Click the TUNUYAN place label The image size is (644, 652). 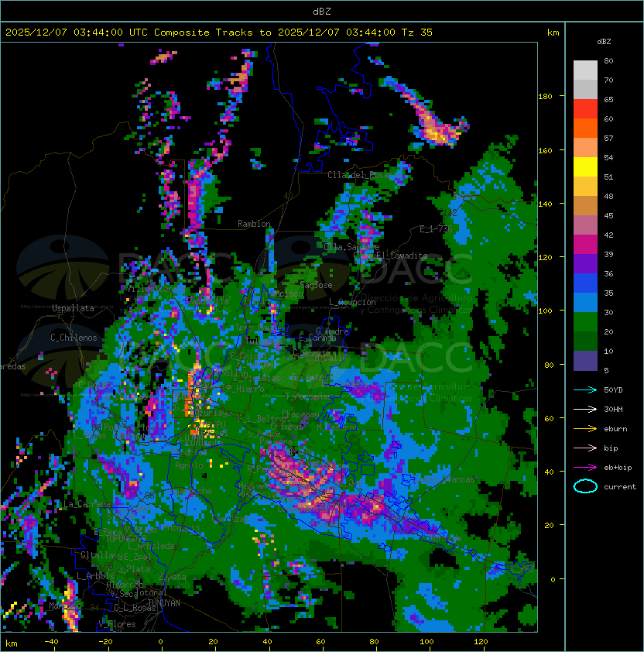[x=164, y=603]
